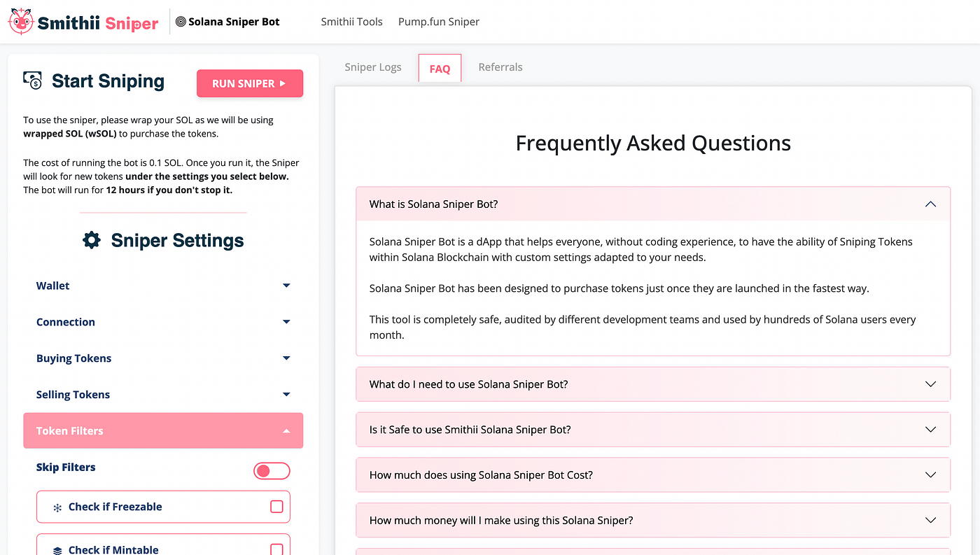Expand the Connection settings section
The height and width of the screenshot is (555, 980).
(x=163, y=322)
